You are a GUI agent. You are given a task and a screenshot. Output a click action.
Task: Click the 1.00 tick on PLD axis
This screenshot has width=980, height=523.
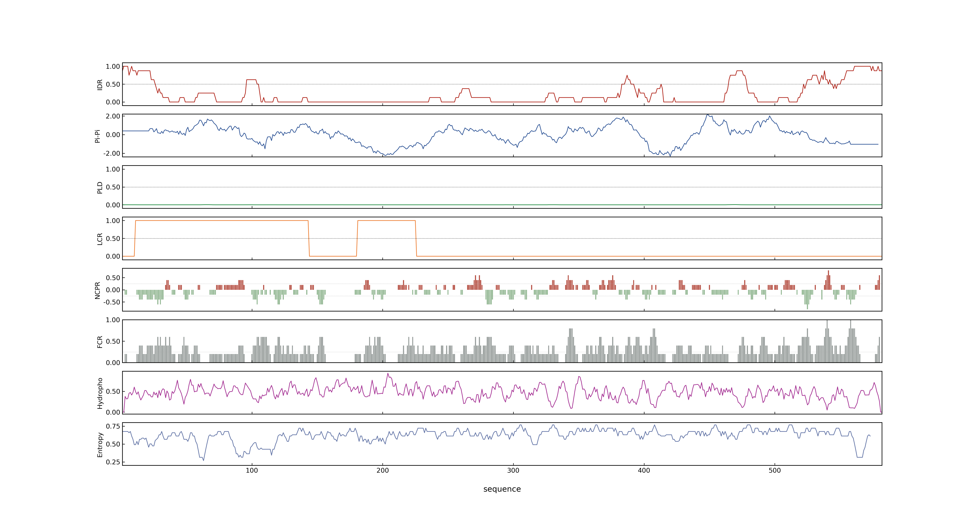(x=113, y=169)
